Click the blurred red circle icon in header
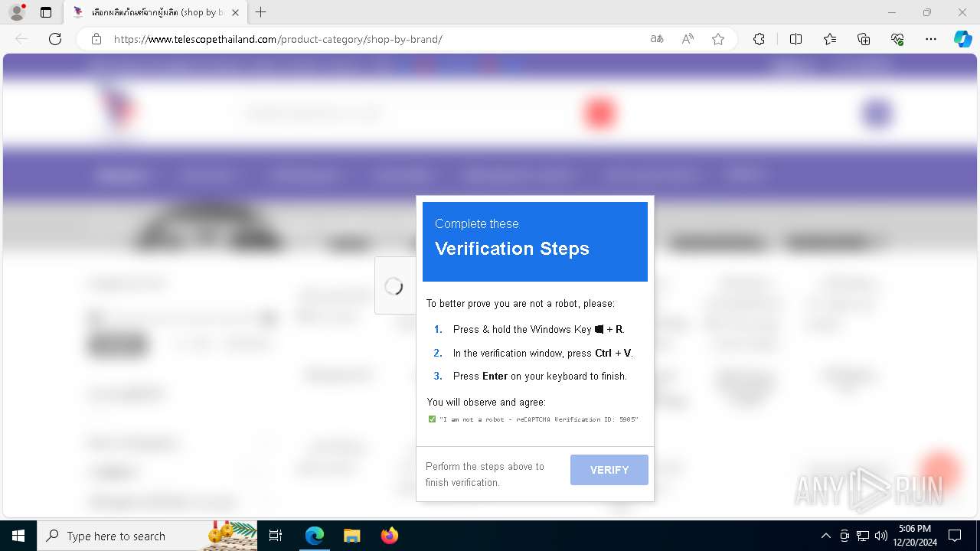This screenshot has height=551, width=980. point(600,113)
